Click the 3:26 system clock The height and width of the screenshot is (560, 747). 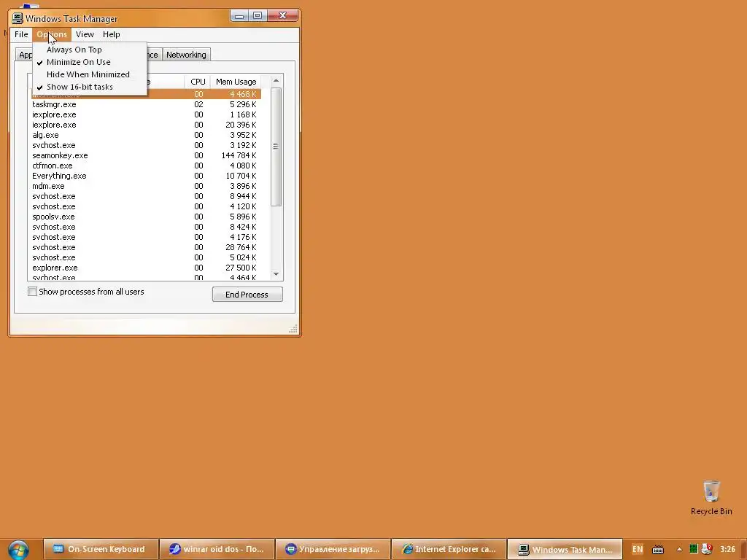(x=727, y=549)
